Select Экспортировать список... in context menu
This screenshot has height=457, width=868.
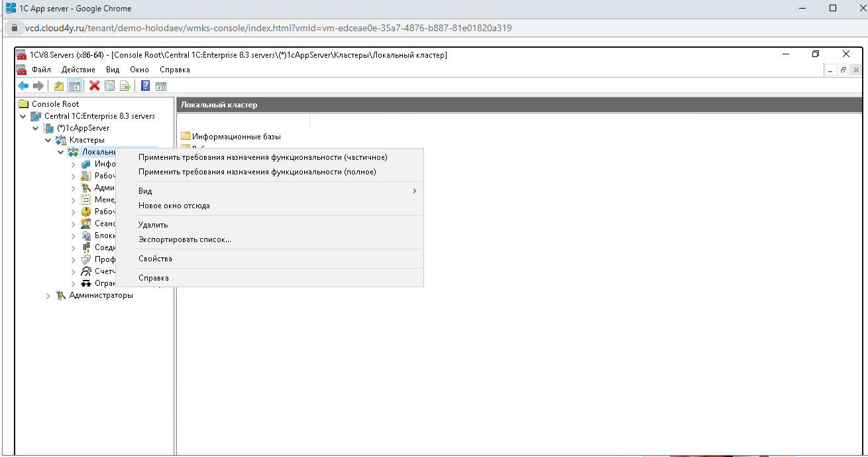[269, 239]
